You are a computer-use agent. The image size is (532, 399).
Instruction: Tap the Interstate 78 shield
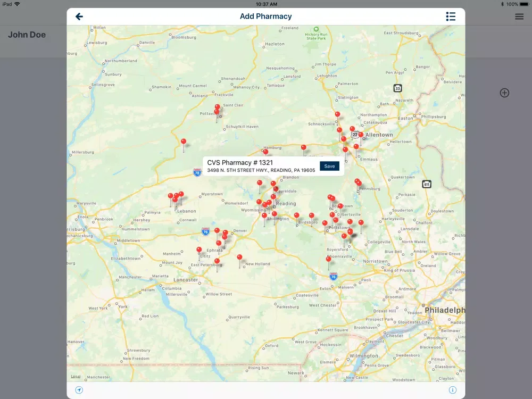[x=197, y=172]
